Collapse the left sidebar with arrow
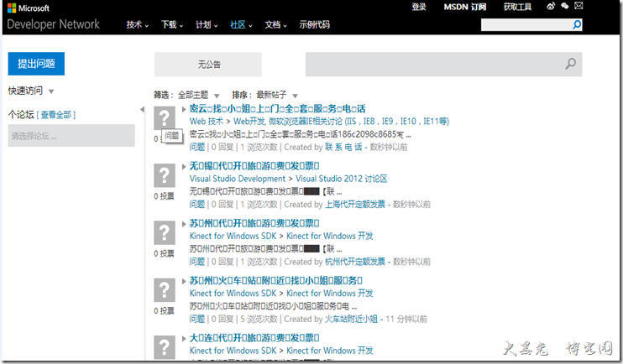Screen dimensions: 623x364 click(x=142, y=110)
